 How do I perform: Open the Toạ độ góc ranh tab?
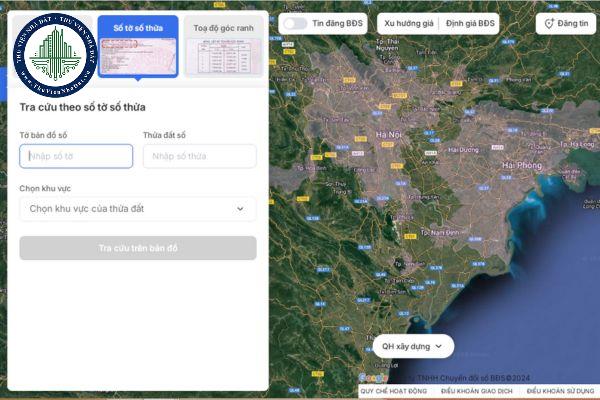pyautogui.click(x=223, y=46)
